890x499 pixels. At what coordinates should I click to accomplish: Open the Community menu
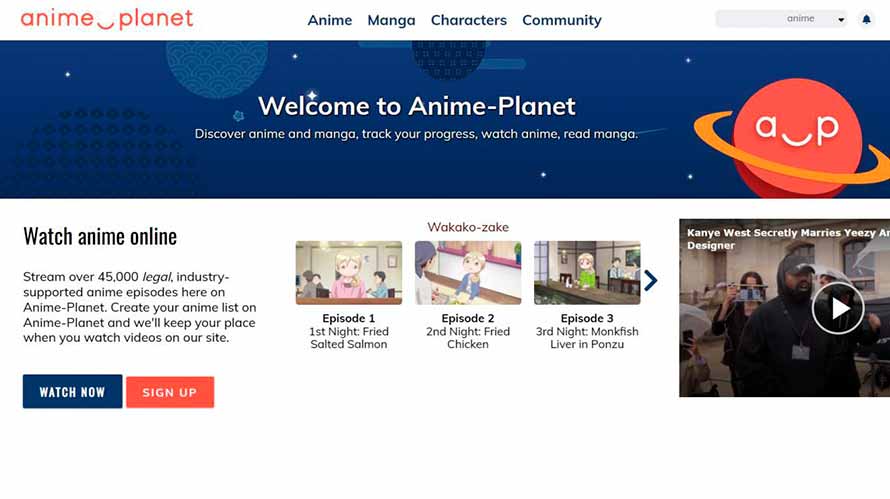pyautogui.click(x=561, y=20)
